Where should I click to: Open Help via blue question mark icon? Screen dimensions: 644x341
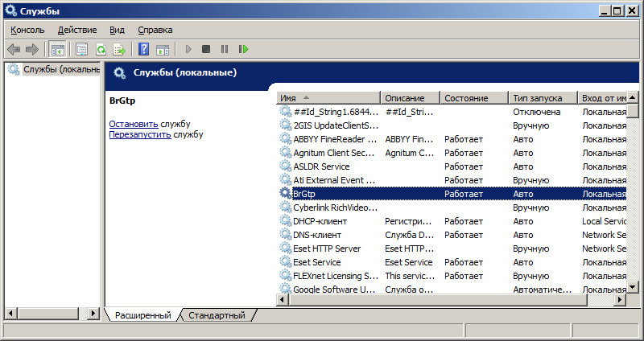click(x=143, y=49)
